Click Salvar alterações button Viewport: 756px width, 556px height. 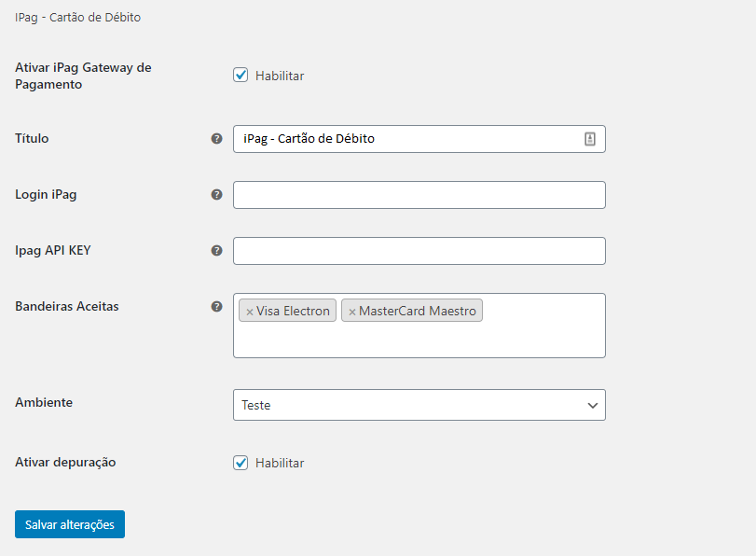(70, 524)
